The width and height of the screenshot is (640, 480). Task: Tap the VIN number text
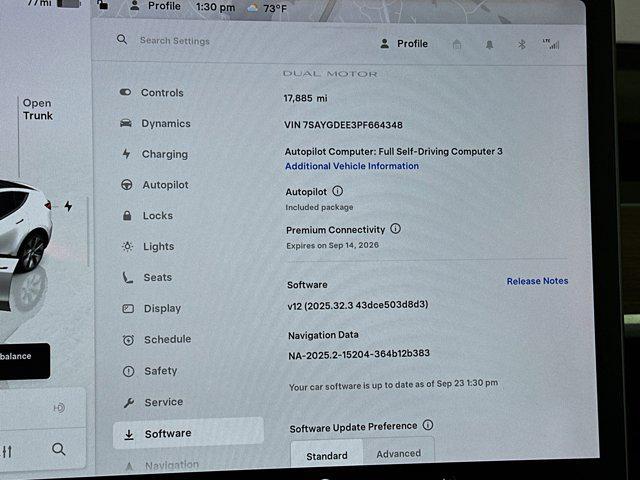(x=343, y=125)
